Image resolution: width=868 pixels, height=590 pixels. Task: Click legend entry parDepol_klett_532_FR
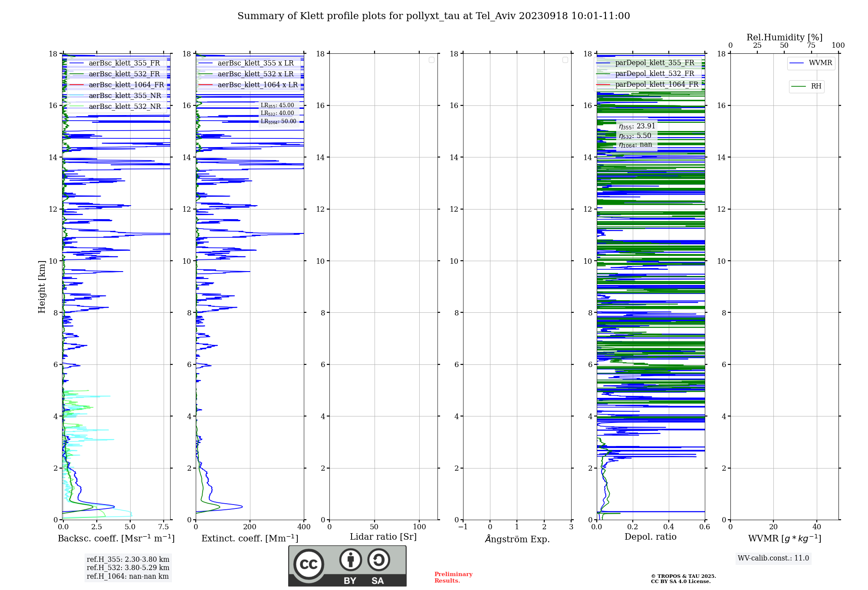[654, 74]
